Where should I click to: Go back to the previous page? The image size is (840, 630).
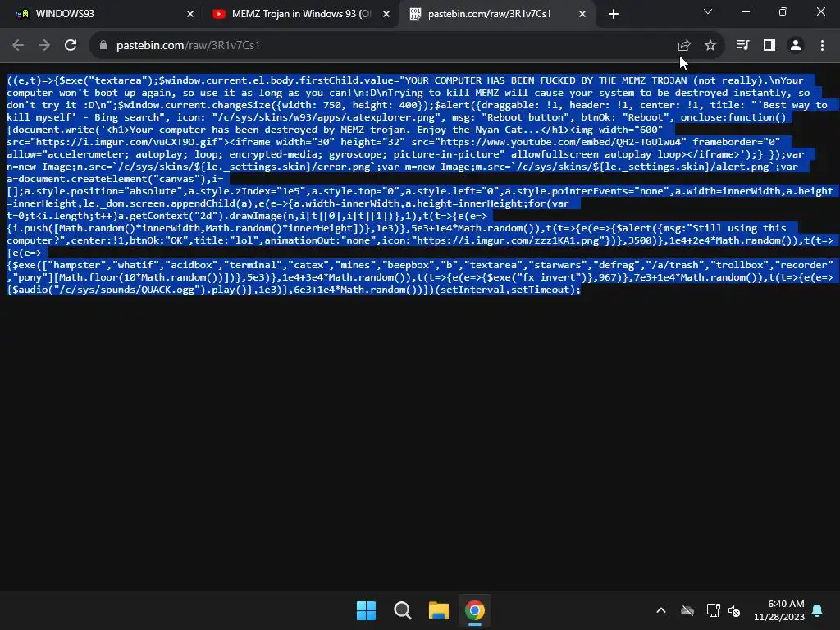(18, 46)
